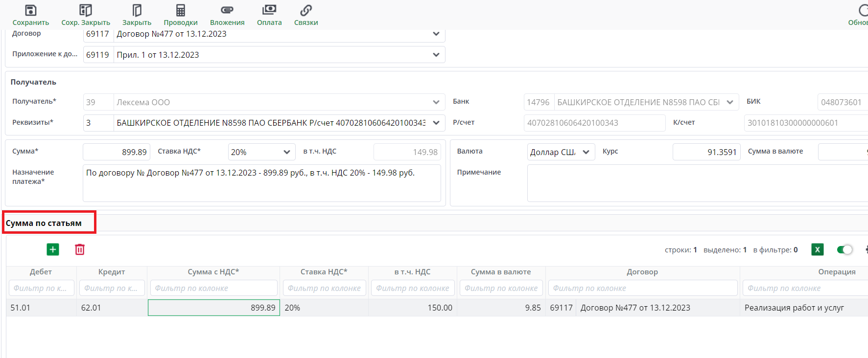Click the Close (Закрыть) document icon

tap(137, 11)
